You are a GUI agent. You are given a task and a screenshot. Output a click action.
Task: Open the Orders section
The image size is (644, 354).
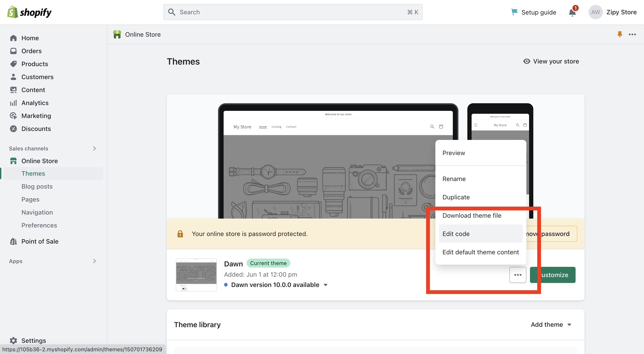click(x=32, y=51)
